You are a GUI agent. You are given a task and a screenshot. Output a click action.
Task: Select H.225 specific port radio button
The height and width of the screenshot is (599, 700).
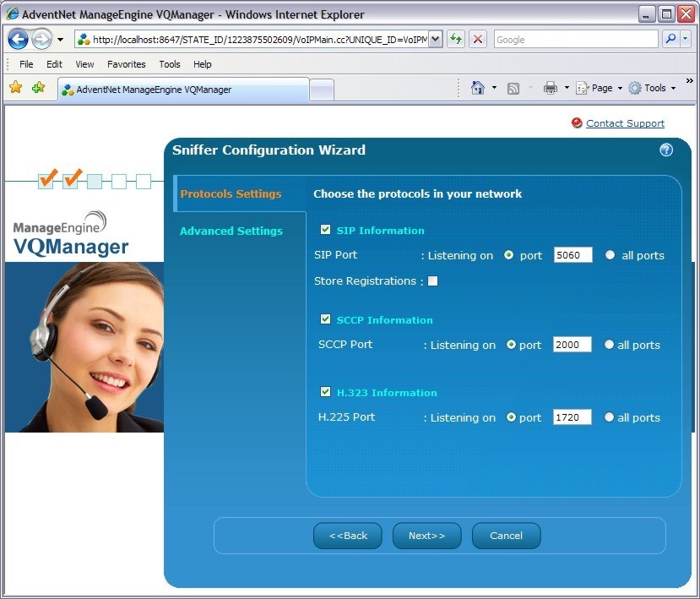(x=511, y=417)
